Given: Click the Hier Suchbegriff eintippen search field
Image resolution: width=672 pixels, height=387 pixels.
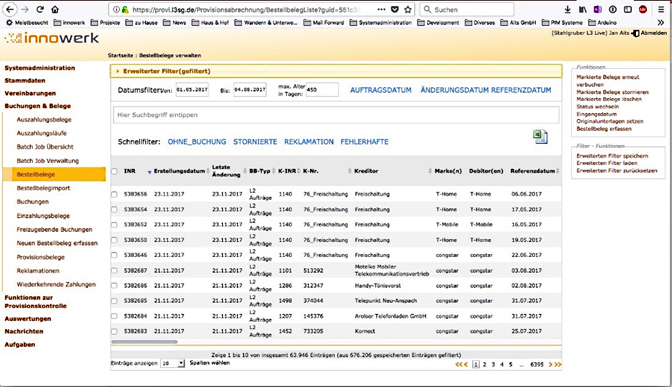Looking at the screenshot, I should (x=336, y=115).
